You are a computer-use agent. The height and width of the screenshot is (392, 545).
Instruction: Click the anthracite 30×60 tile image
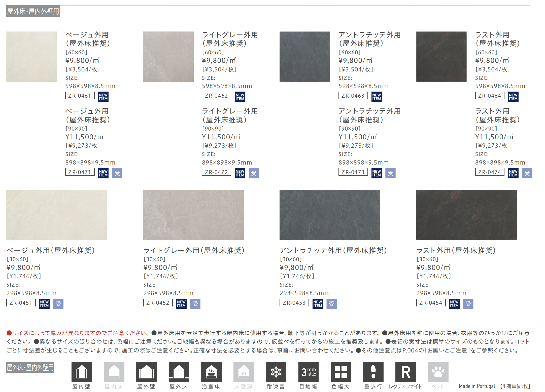click(330, 215)
